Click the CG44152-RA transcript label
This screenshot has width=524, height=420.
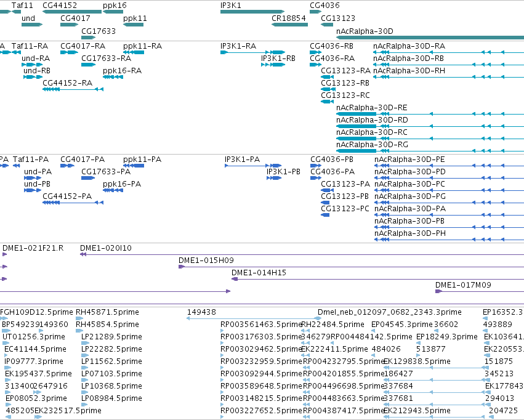(x=68, y=83)
